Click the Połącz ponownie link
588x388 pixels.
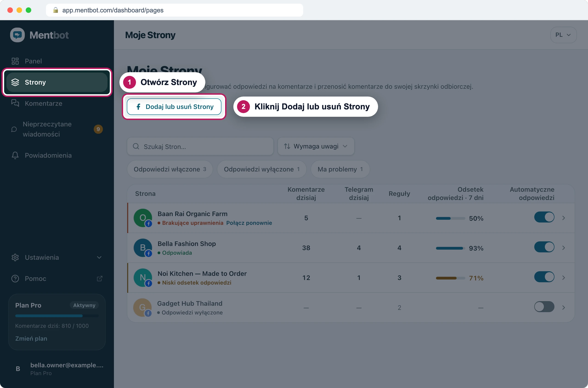tap(249, 223)
